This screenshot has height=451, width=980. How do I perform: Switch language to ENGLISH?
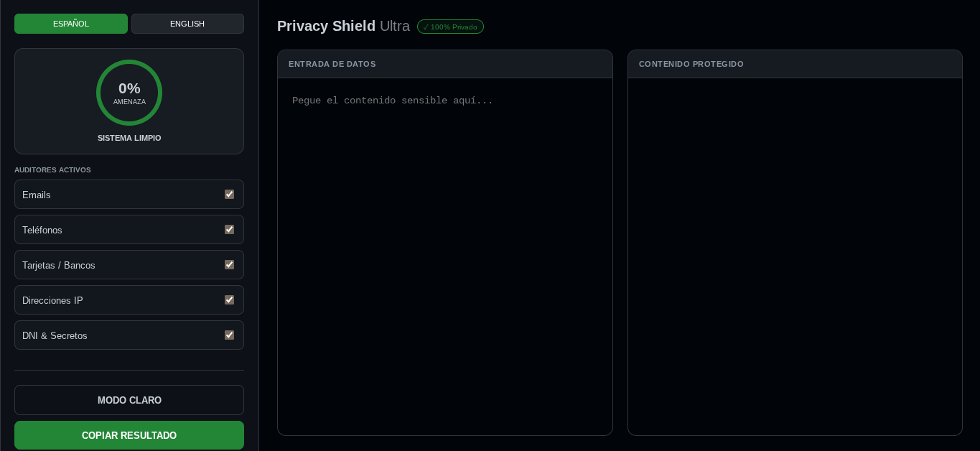tap(187, 24)
